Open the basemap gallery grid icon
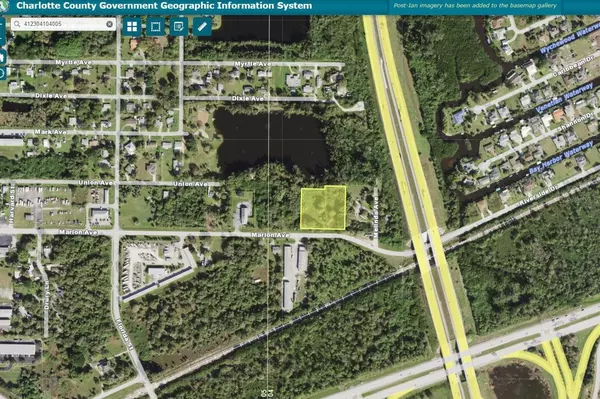The height and width of the screenshot is (399, 600). point(132,26)
